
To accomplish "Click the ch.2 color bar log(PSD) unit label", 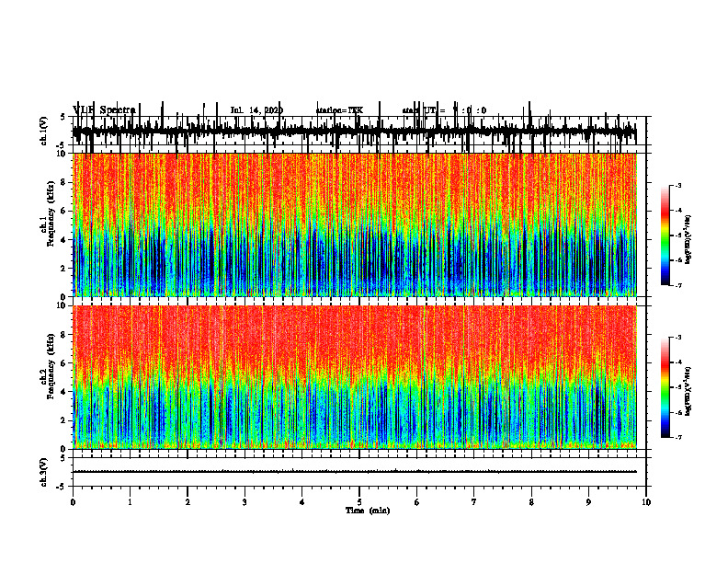I will tap(688, 391).
